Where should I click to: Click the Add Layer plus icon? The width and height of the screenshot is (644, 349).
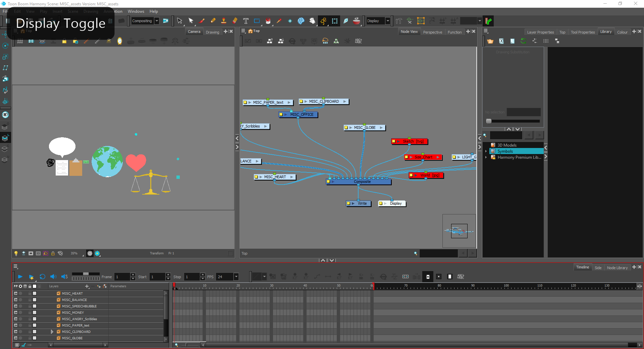coord(87,286)
